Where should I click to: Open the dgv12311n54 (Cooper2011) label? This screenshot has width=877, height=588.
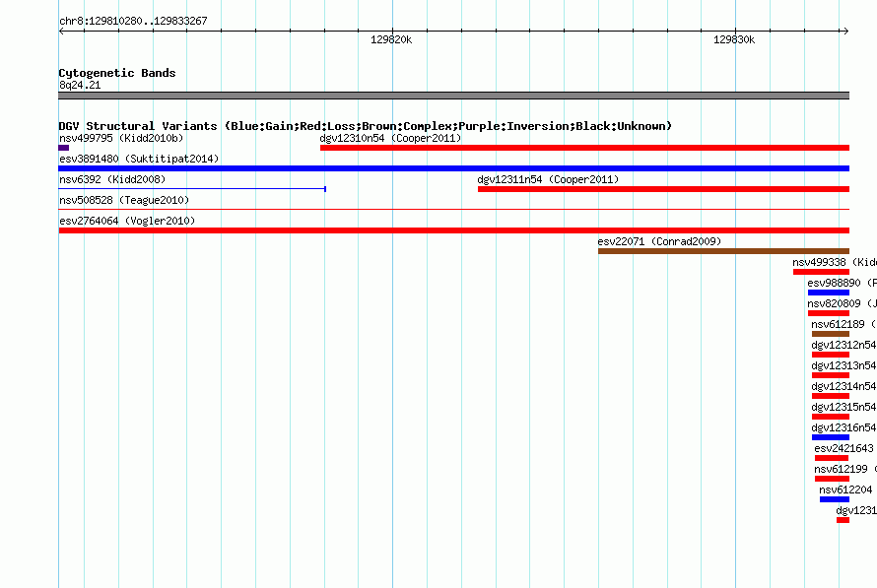pos(548,179)
